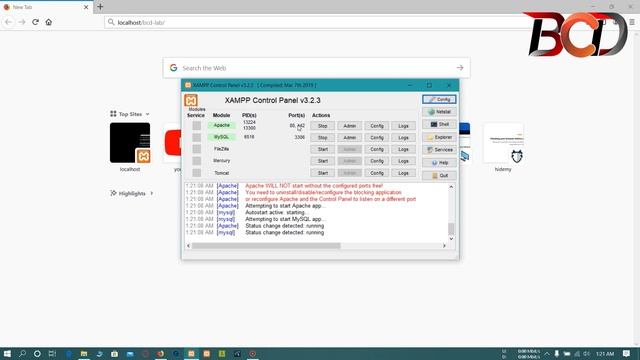Open Apache Admin page
The height and width of the screenshot is (360, 640).
tap(349, 126)
